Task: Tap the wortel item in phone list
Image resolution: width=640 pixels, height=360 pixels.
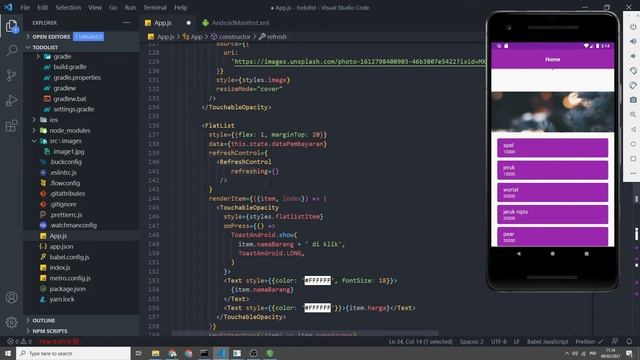Action: point(552,192)
